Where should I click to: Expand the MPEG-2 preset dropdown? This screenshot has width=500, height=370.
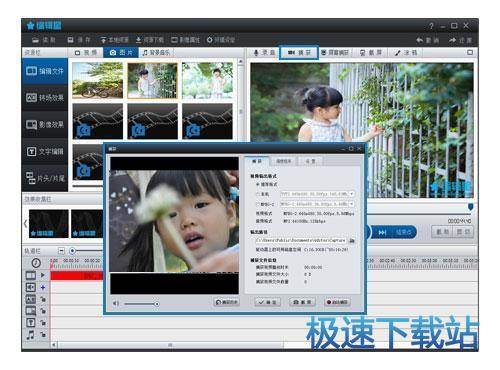click(352, 204)
